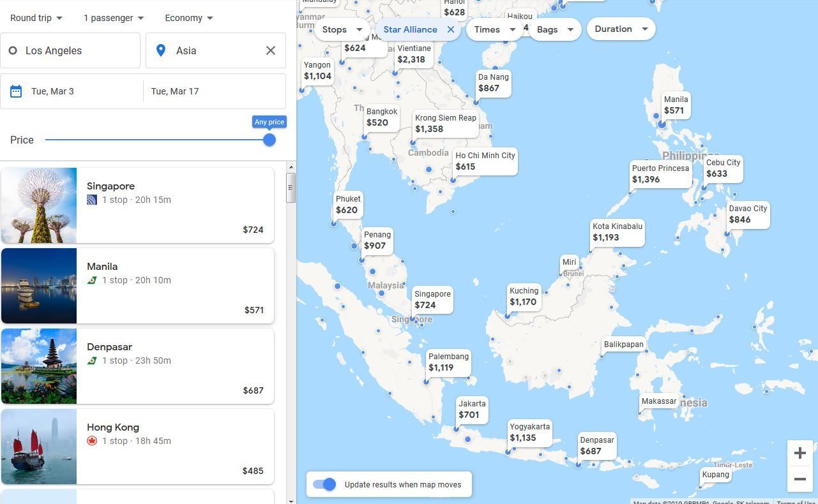Click the Jakarta $701 map pin
Screen dimensions: 818x504
[x=472, y=410]
